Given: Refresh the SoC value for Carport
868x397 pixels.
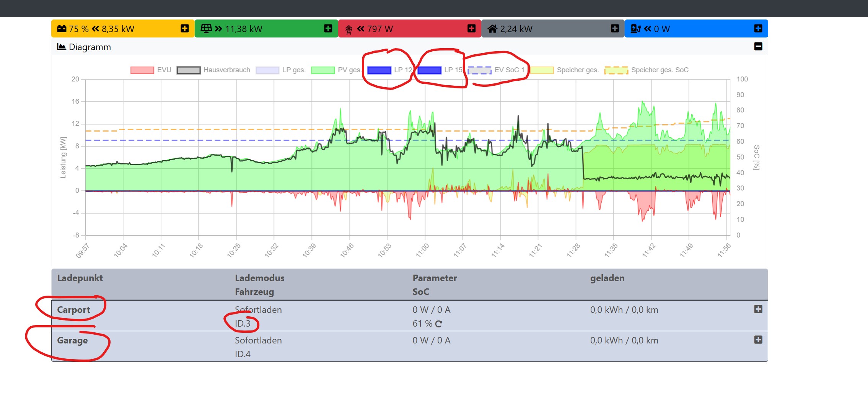Looking at the screenshot, I should point(439,324).
